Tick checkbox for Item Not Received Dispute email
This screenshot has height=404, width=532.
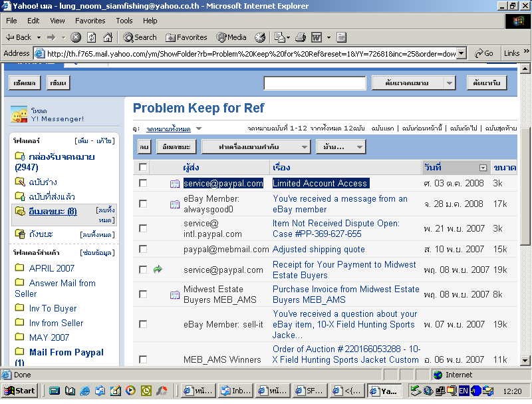point(143,228)
